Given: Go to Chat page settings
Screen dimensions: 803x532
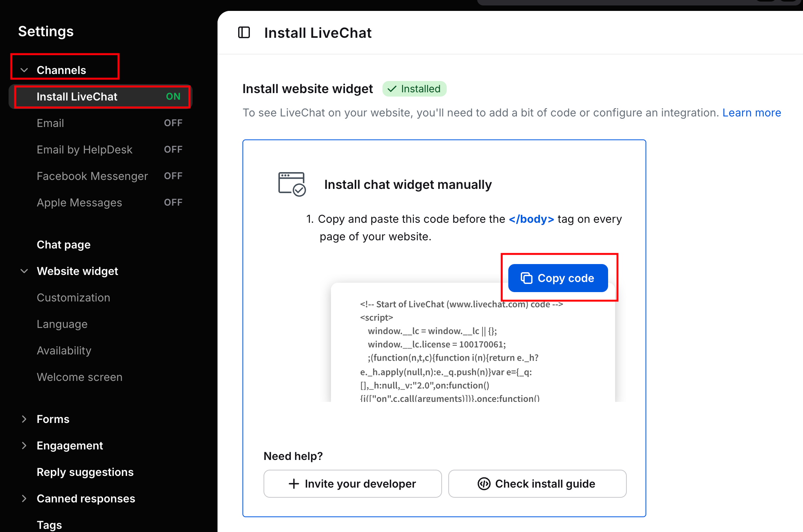Looking at the screenshot, I should 64,245.
